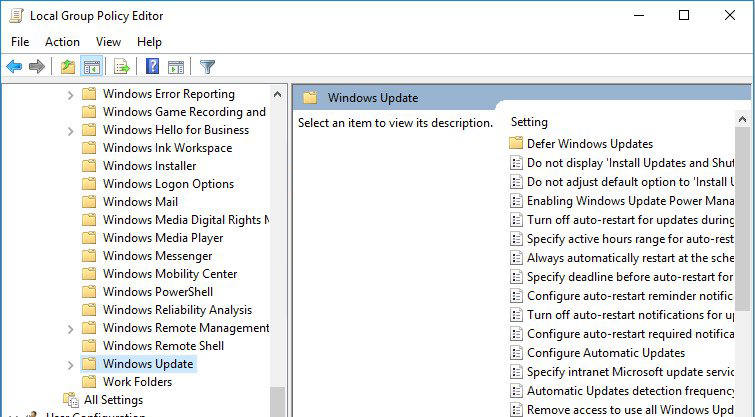Select Specify deadline before auto-restart policy

[630, 277]
